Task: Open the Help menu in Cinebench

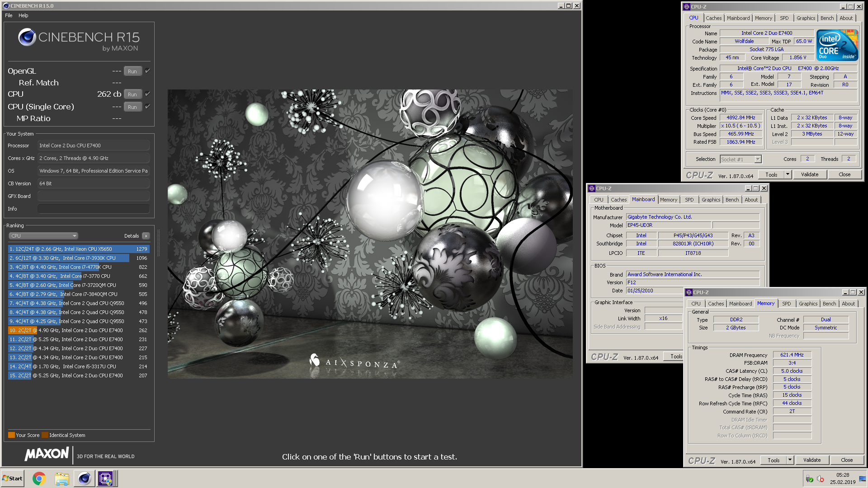Action: 24,15
